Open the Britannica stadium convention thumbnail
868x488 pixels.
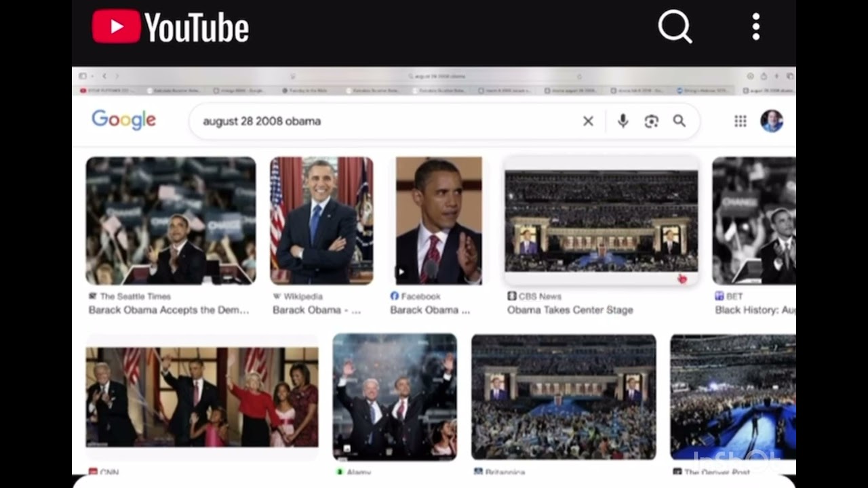coord(564,396)
